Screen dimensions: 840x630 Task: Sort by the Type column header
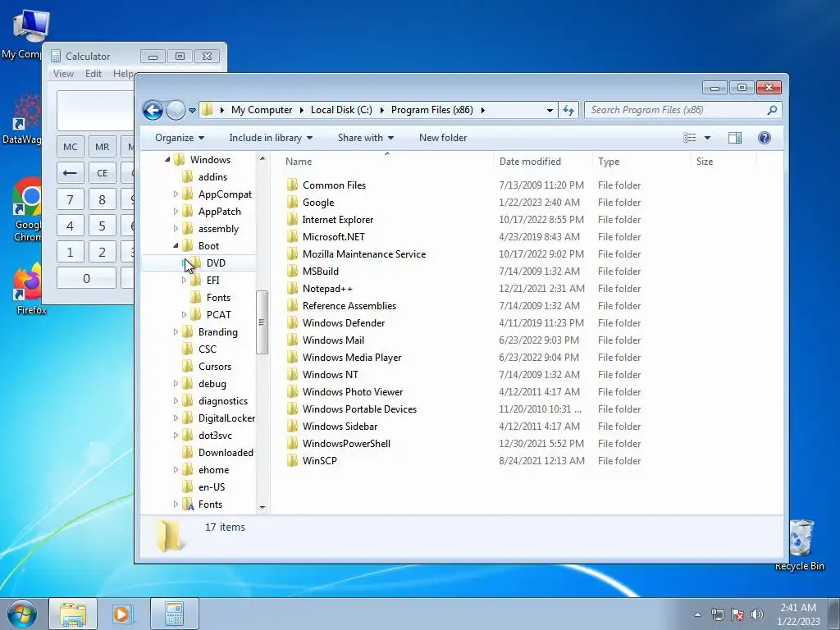609,162
